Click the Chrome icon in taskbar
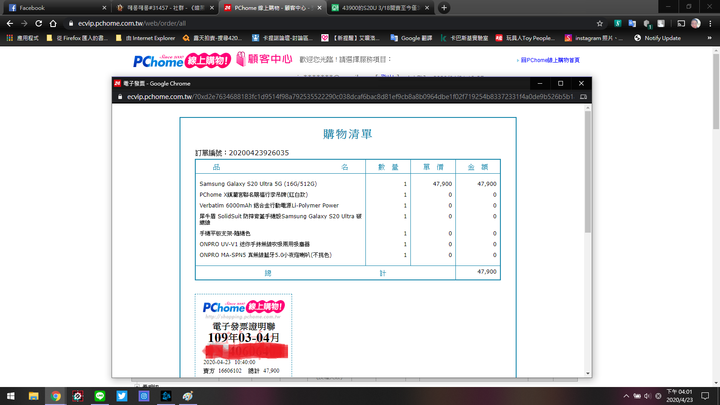Image resolution: width=720 pixels, height=405 pixels. [x=56, y=396]
